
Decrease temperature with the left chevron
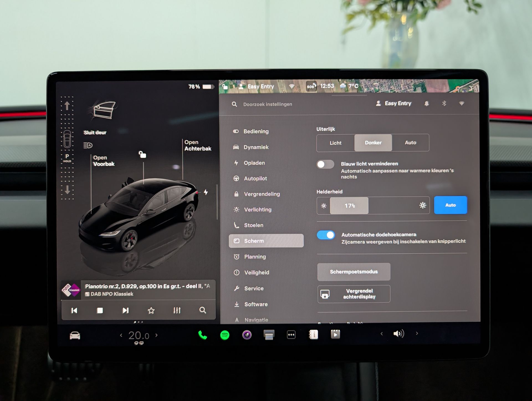[x=121, y=335]
